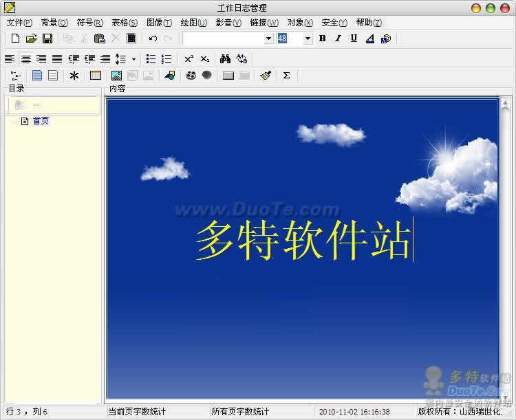This screenshot has width=516, height=420.
Task: Open the A-to-B replace tool
Action: click(241, 59)
